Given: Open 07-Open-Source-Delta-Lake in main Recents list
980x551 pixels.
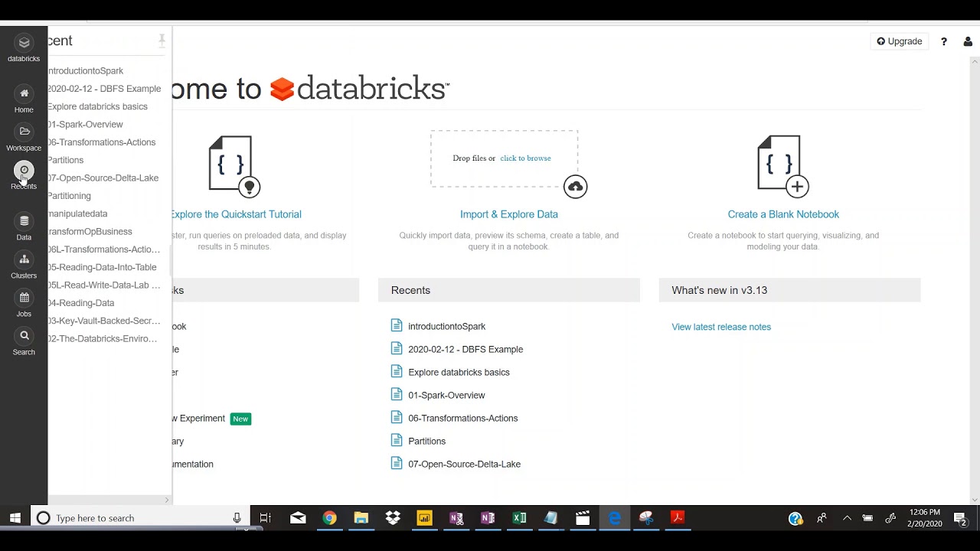Looking at the screenshot, I should tap(464, 464).
